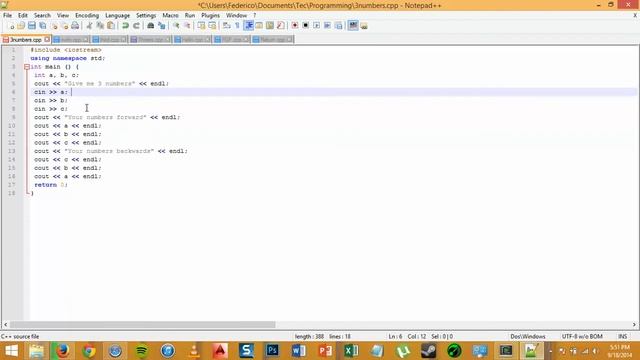Screen dimensions: 640x360
Task: Click the horizontal scrollbar left arrow
Action: pos(5,325)
